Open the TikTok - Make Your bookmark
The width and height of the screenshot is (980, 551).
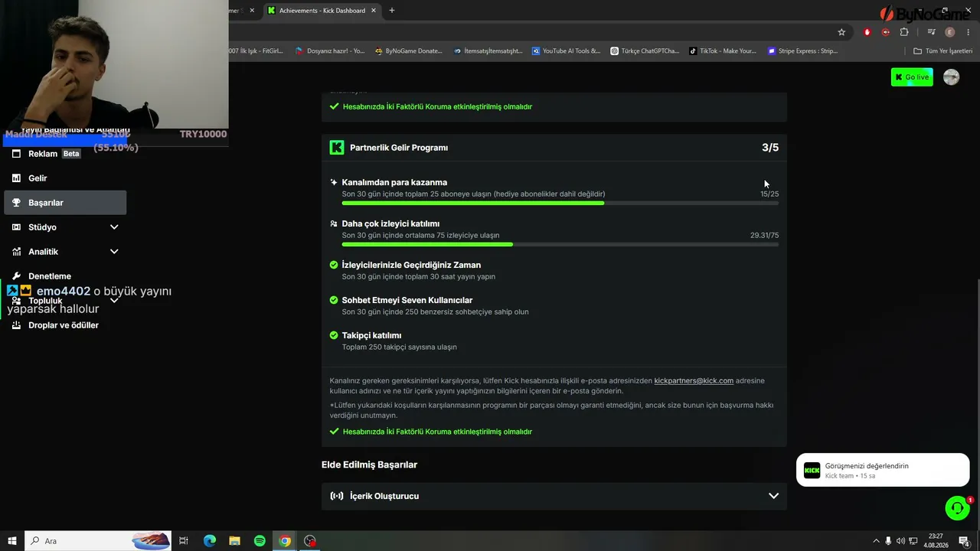723,51
